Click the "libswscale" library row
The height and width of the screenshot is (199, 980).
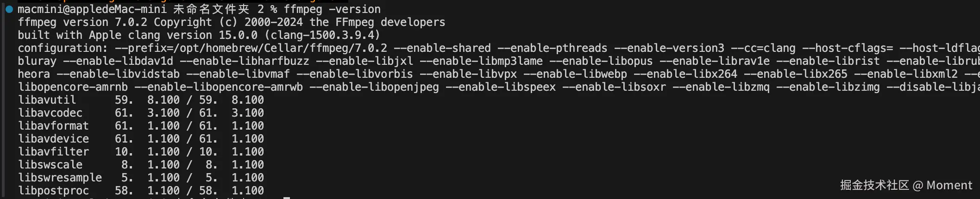pos(50,165)
